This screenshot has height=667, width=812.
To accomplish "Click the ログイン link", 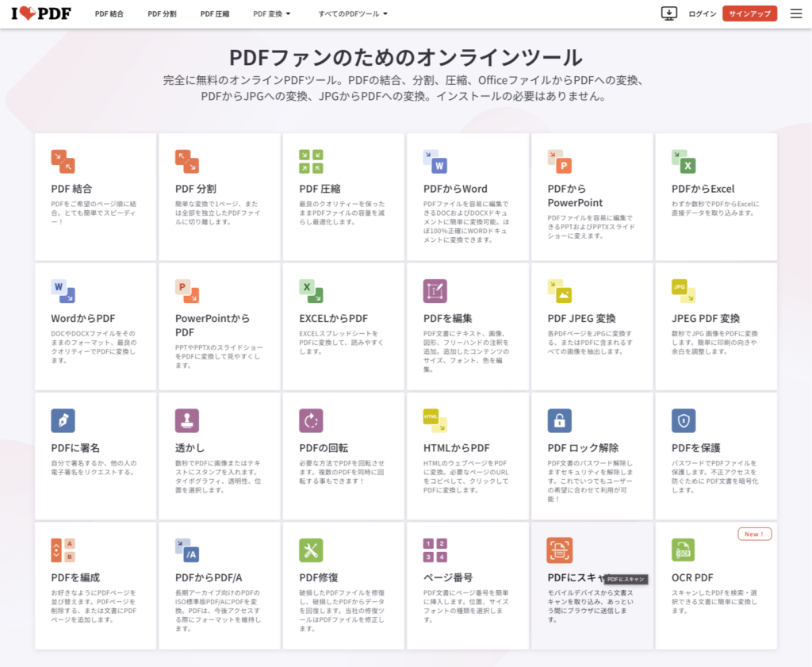I will point(703,14).
